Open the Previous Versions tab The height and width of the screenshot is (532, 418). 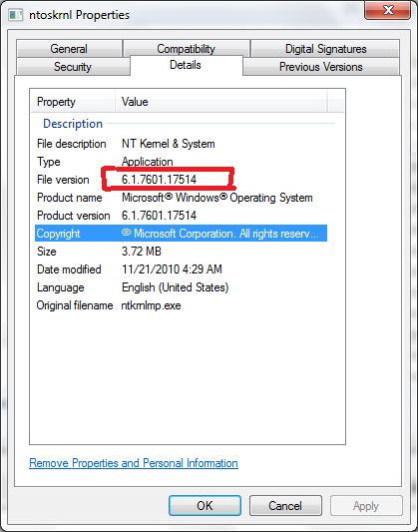(320, 67)
